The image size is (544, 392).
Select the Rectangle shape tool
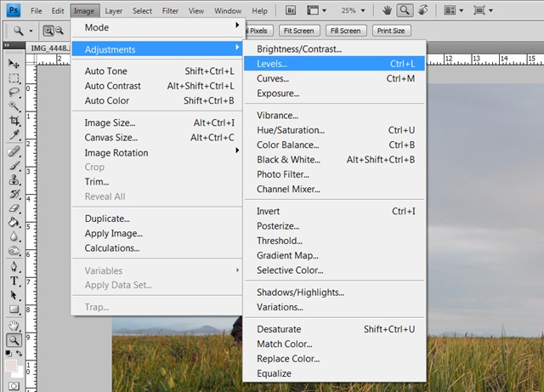[x=14, y=310]
